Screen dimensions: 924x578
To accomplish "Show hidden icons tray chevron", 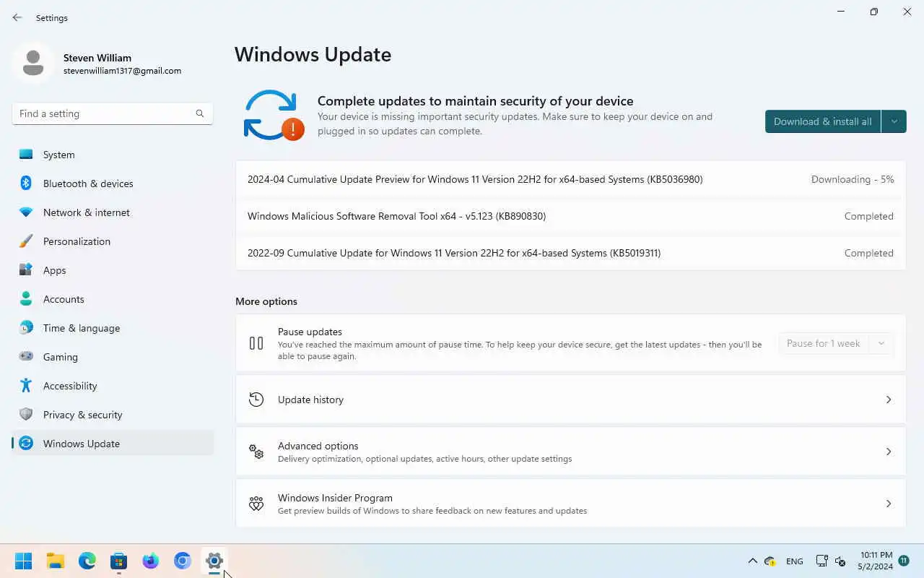I will 752,561.
